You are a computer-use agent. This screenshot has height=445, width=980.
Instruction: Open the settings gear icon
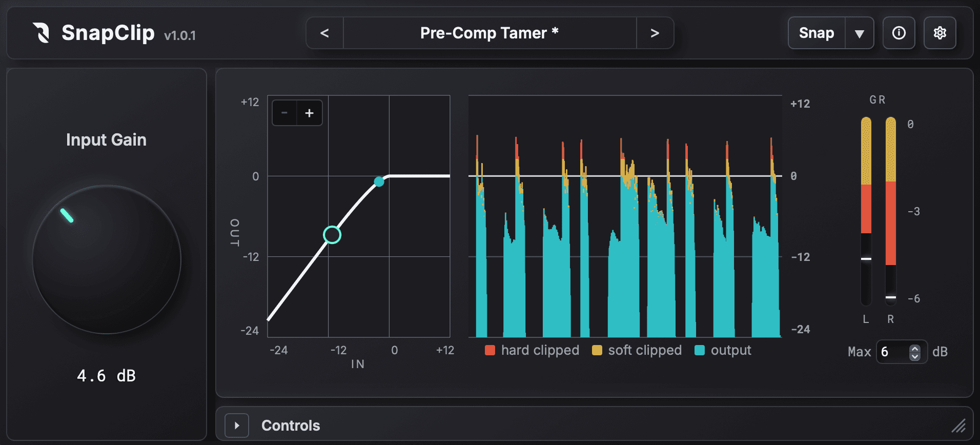(940, 33)
